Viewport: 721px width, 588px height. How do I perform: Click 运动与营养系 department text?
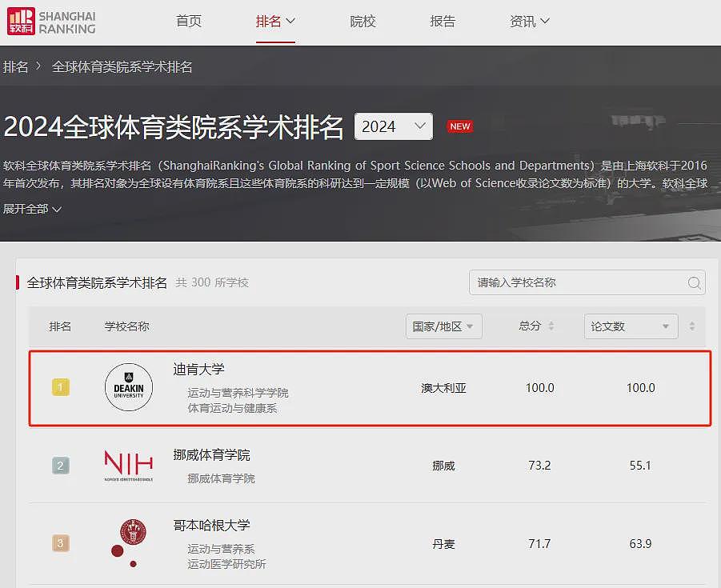click(221, 549)
